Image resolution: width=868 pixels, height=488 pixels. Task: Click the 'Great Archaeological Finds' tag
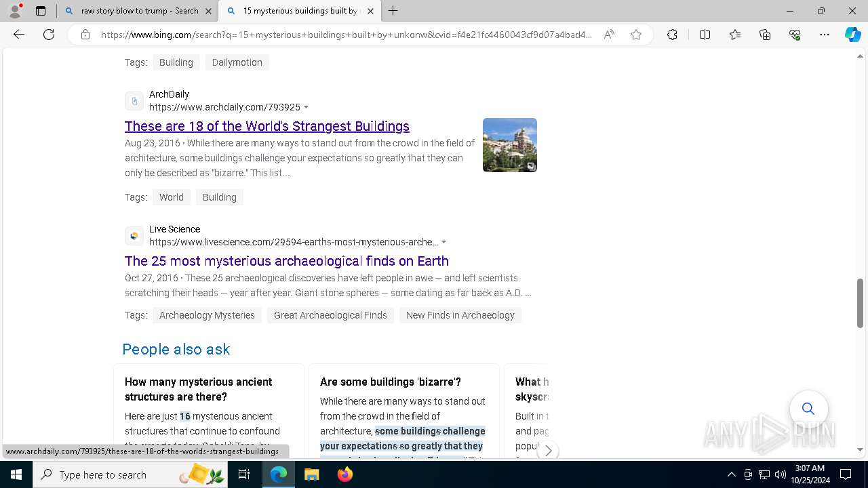coord(330,315)
